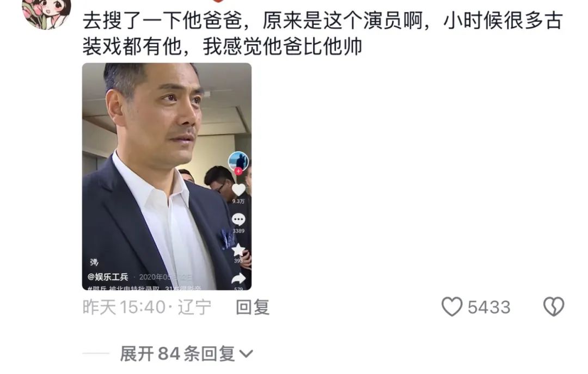This screenshot has height=374, width=588.
Task: Open the round author avatar inside the video
Action: (238, 161)
